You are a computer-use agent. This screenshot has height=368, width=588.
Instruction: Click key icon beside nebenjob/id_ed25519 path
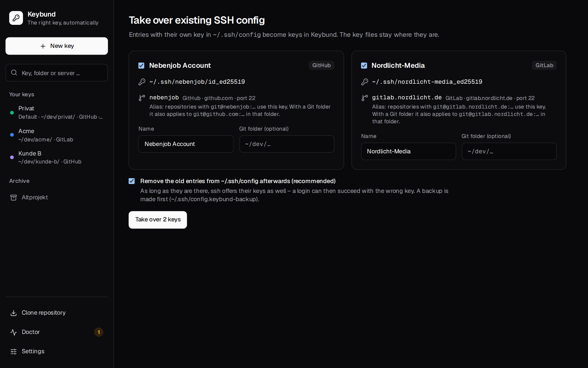pyautogui.click(x=142, y=82)
